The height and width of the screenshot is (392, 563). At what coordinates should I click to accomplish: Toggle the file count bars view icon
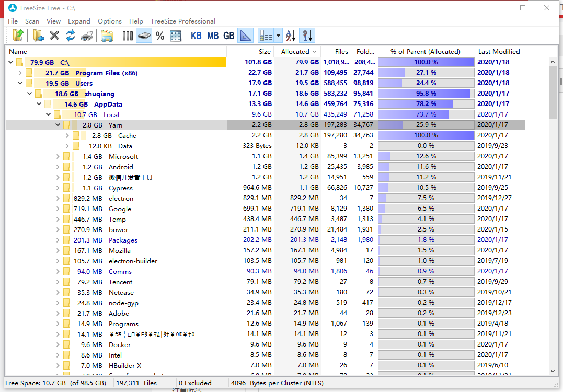(128, 36)
